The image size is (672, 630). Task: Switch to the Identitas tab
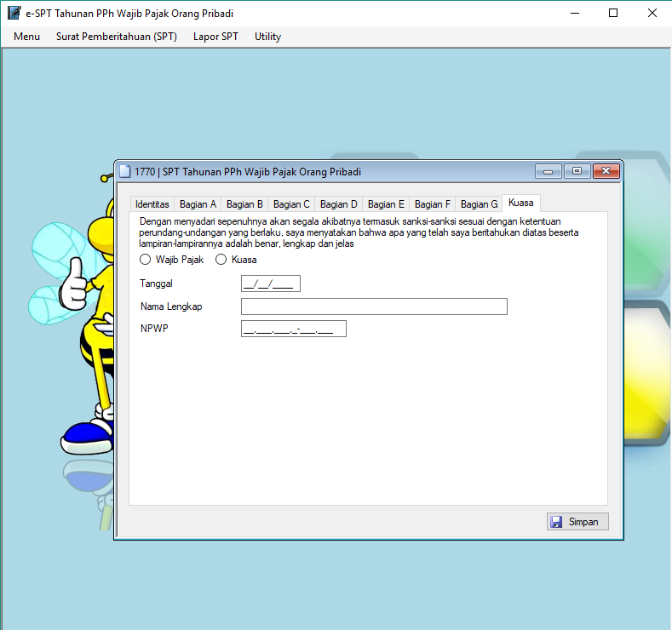tap(152, 204)
